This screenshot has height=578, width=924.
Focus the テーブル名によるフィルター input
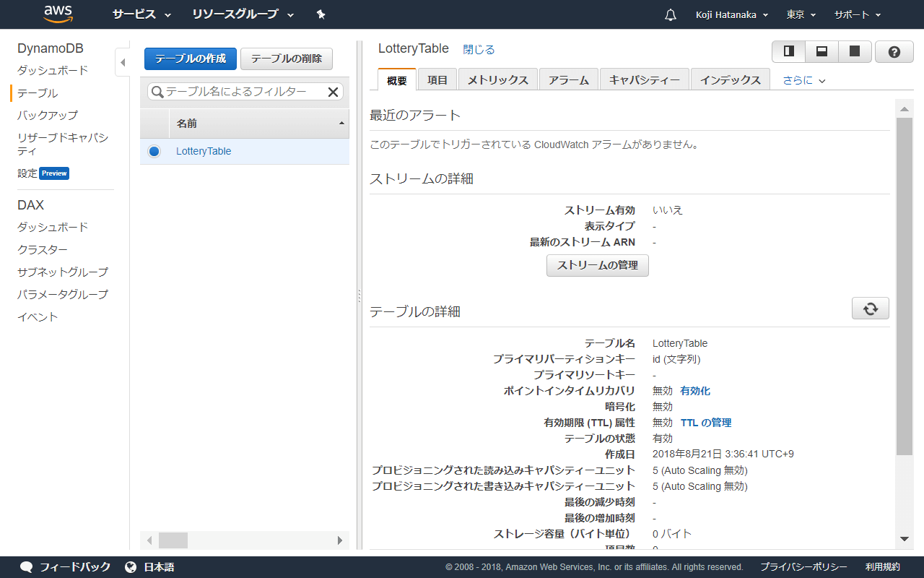[x=244, y=92]
